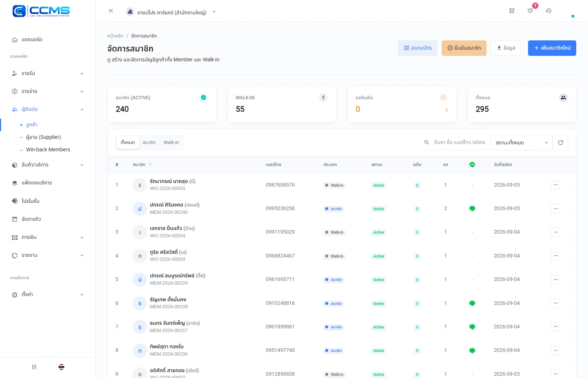Image resolution: width=588 pixels, height=378 pixels.
Task: Switch to the Walk-in tab
Action: [x=171, y=143]
